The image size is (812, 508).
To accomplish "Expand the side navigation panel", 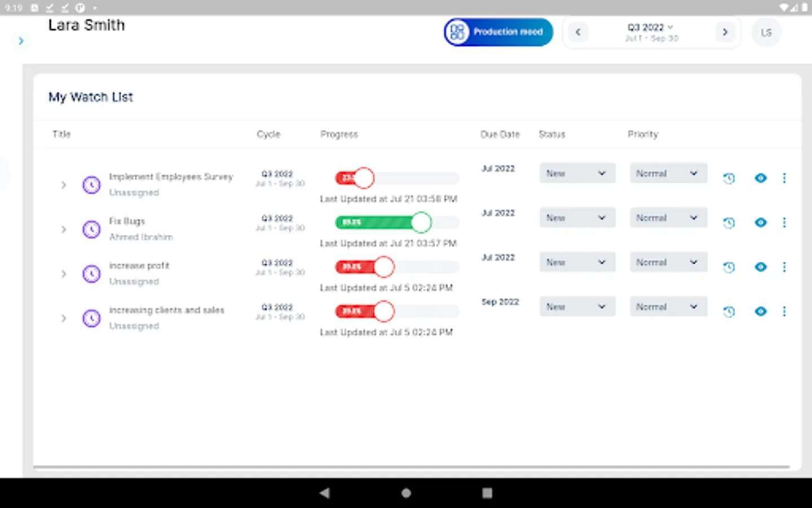I will coord(21,41).
